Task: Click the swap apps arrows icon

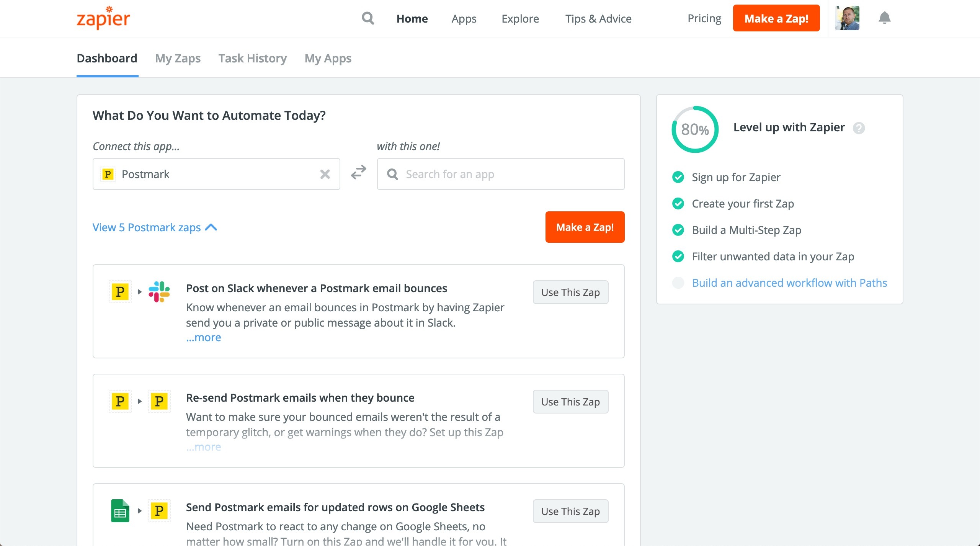Action: (x=359, y=173)
